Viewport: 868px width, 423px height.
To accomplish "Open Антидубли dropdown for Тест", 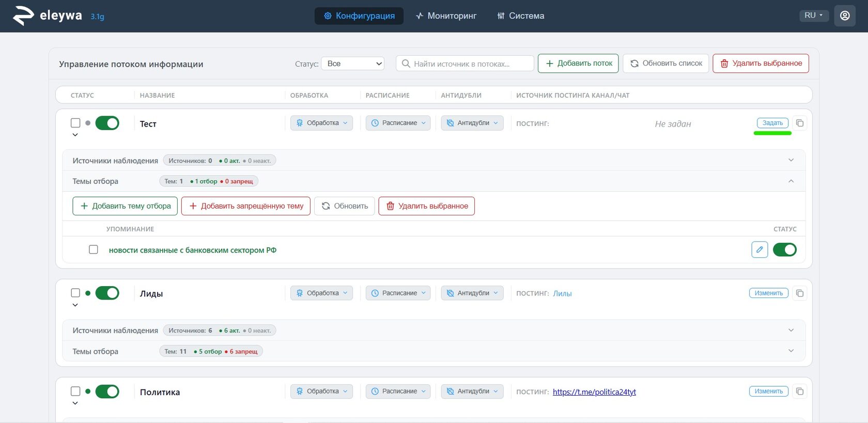I will point(472,123).
